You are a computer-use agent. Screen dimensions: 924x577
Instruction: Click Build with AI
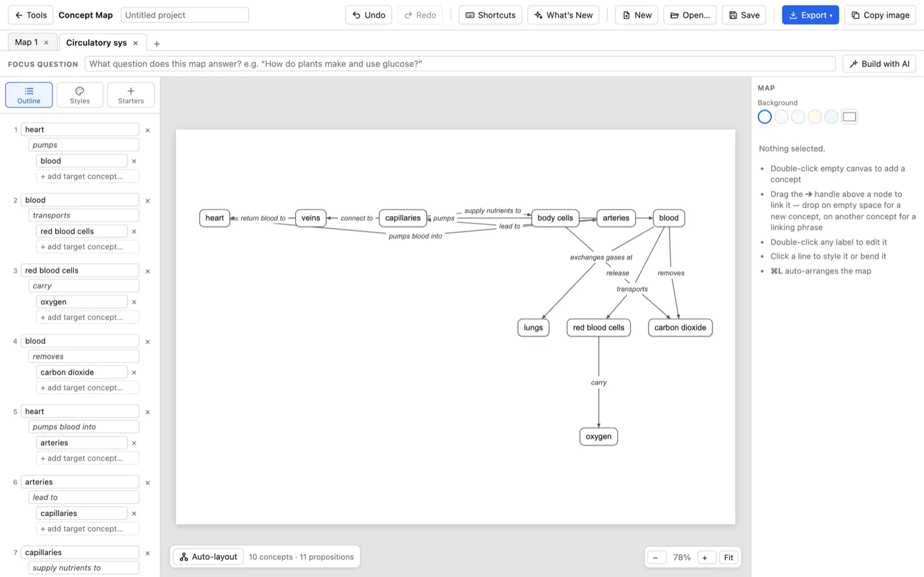click(x=879, y=63)
